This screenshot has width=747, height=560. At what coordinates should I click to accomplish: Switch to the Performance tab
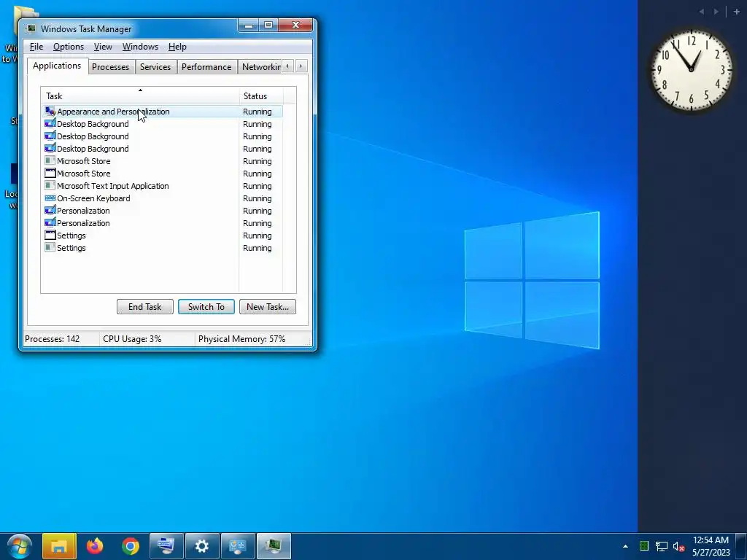tap(206, 66)
